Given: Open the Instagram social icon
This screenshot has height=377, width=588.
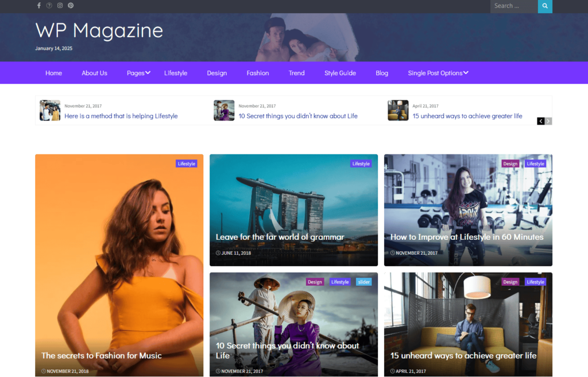Looking at the screenshot, I should click(x=60, y=6).
